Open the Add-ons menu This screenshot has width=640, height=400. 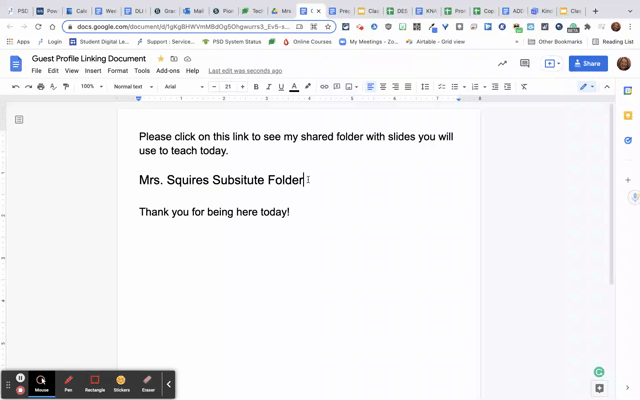point(168,71)
